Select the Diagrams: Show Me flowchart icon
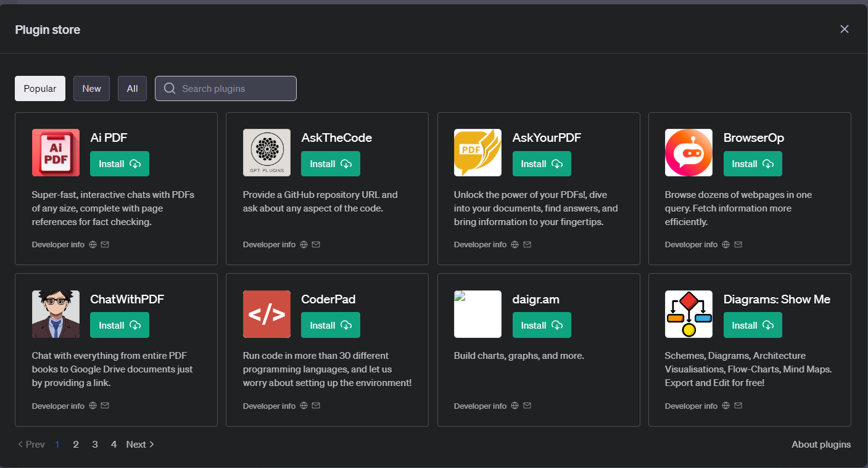 click(688, 314)
